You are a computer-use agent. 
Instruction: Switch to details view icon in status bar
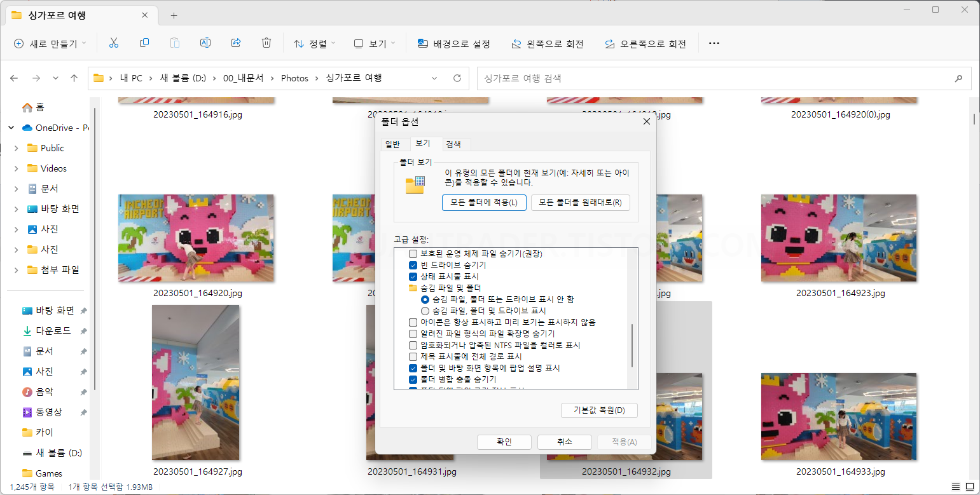pyautogui.click(x=955, y=487)
